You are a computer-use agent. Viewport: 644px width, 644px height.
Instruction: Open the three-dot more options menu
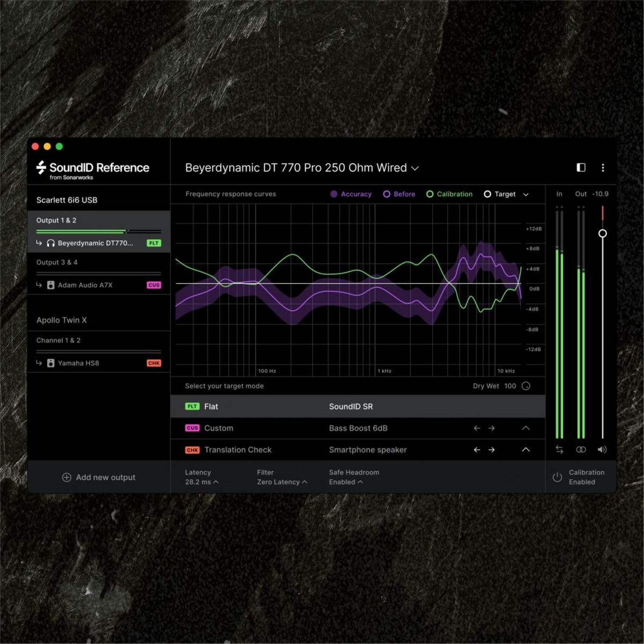click(x=603, y=167)
